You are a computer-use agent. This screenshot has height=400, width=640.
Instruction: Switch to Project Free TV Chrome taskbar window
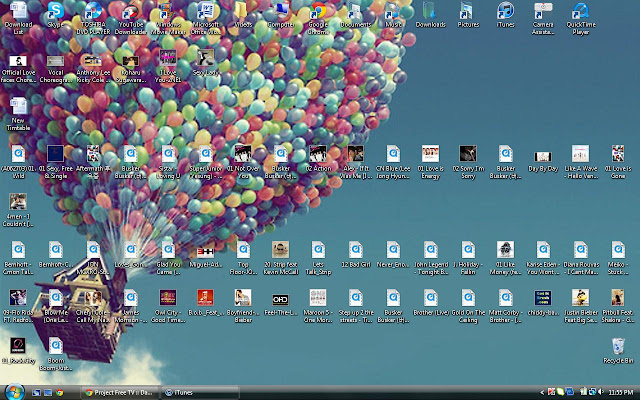pyautogui.click(x=120, y=393)
